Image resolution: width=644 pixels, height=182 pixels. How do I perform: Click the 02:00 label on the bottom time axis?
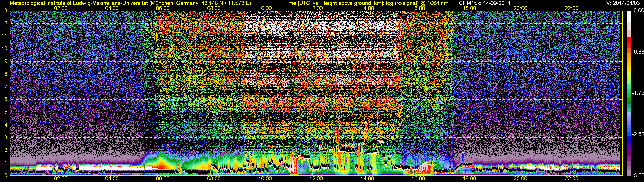pyautogui.click(x=61, y=179)
